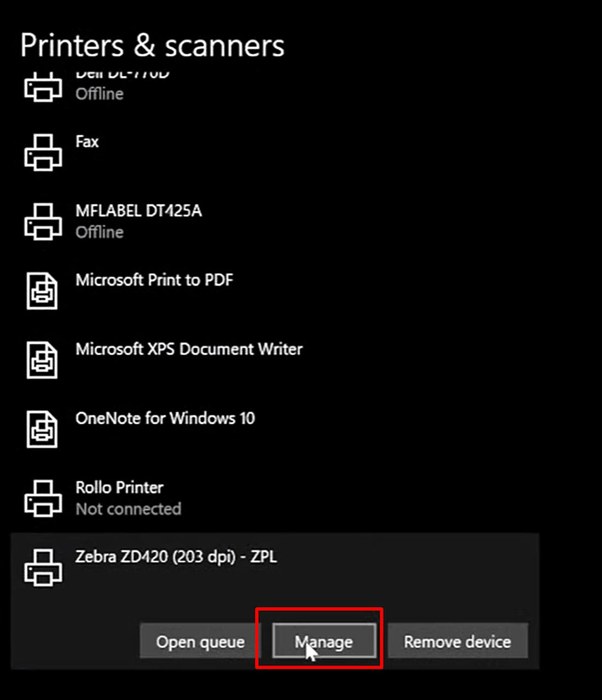Select Zebra ZD420 (203 dpi) - ZPL name

176,557
